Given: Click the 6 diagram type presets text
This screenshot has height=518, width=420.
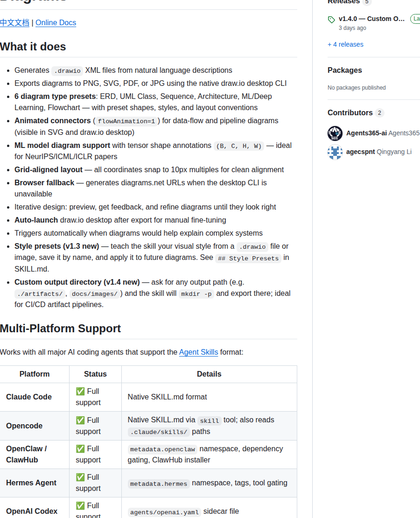Looking at the screenshot, I should [x=55, y=97].
